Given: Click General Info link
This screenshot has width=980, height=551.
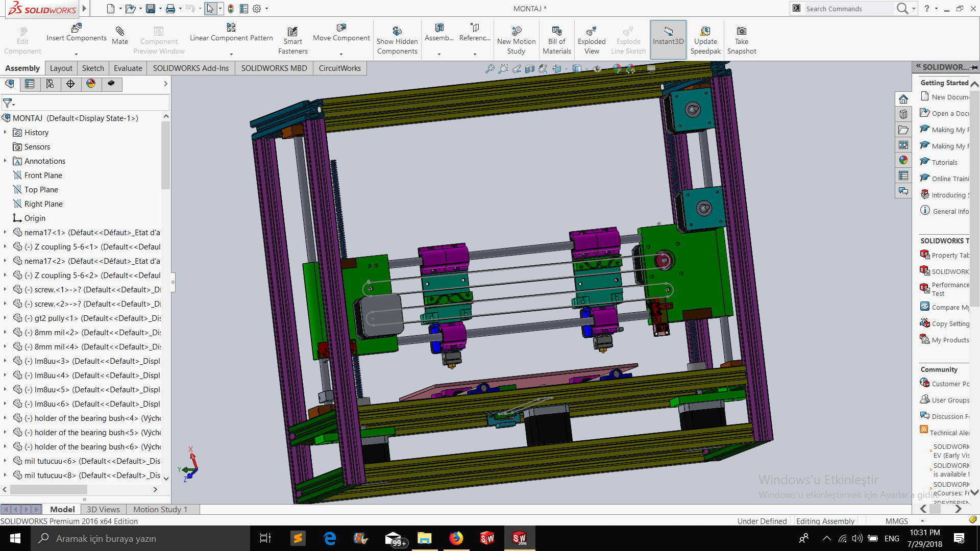Looking at the screenshot, I should pyautogui.click(x=950, y=211).
